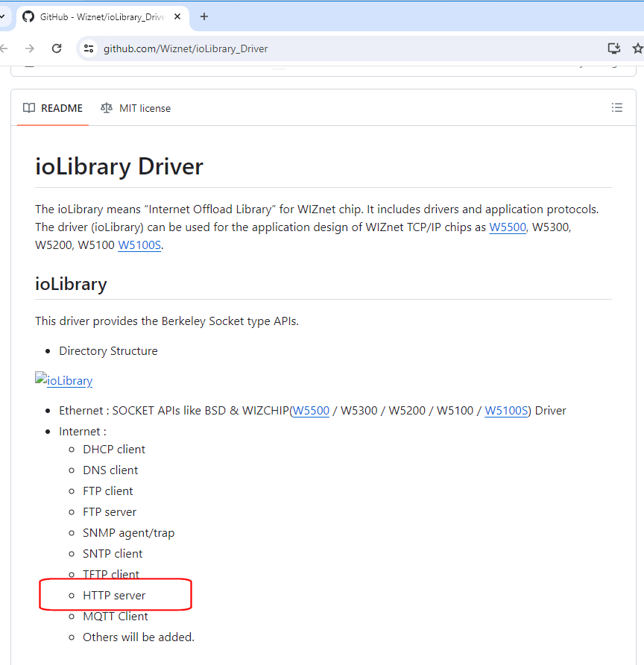Install app icon in address bar
644x665 pixels.
(614, 48)
